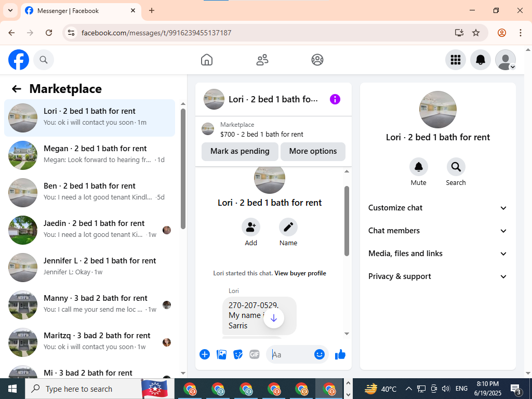Click the conversation list scrollbar
Viewport: 532px width, 399px height.
pos(183,169)
